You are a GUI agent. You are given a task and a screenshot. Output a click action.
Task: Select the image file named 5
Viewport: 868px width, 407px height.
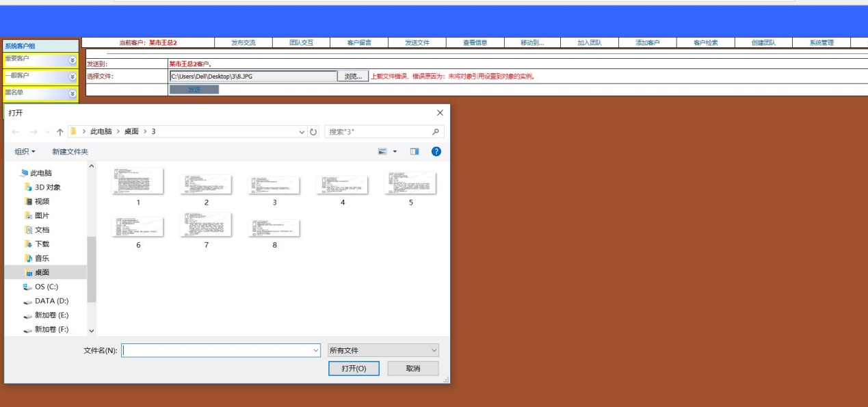pos(410,188)
